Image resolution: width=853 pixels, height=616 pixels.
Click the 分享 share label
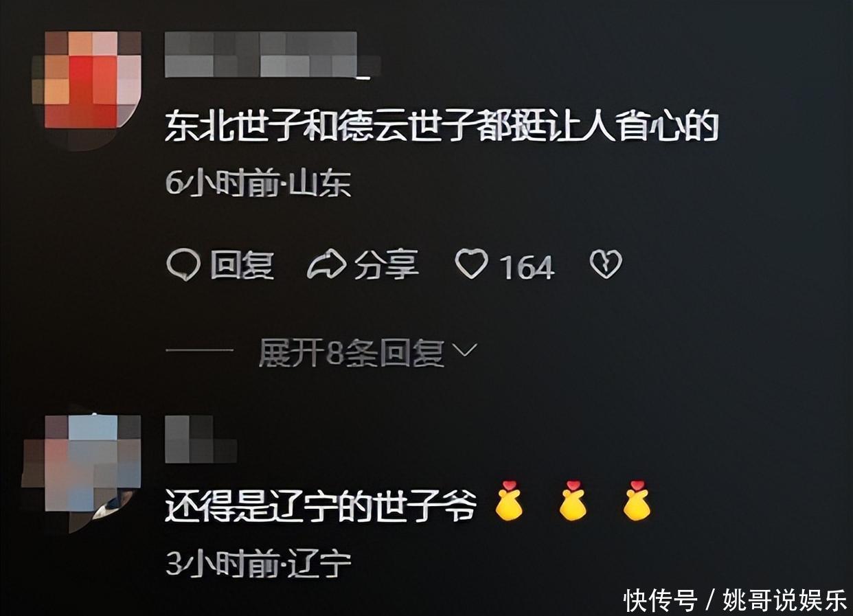point(386,266)
